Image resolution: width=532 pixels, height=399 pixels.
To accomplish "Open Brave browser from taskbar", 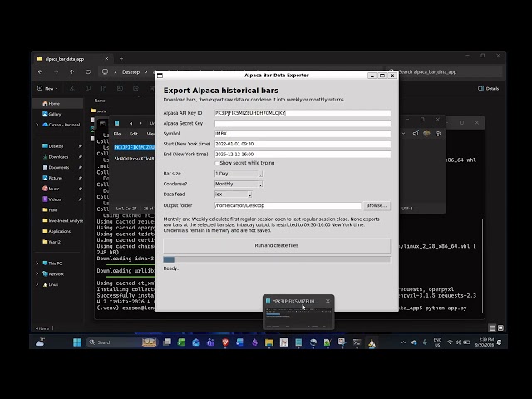I will pos(225,342).
